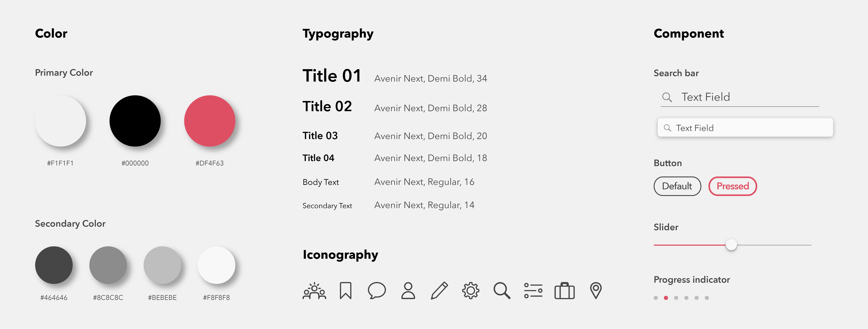This screenshot has height=329, width=868.
Task: Select the active red progress dot
Action: coord(666,298)
